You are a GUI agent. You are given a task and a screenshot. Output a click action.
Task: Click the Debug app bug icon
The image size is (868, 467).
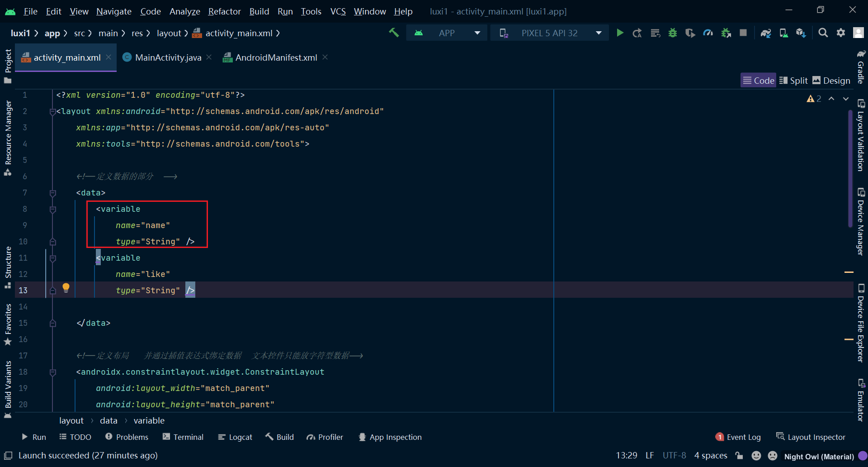point(673,33)
